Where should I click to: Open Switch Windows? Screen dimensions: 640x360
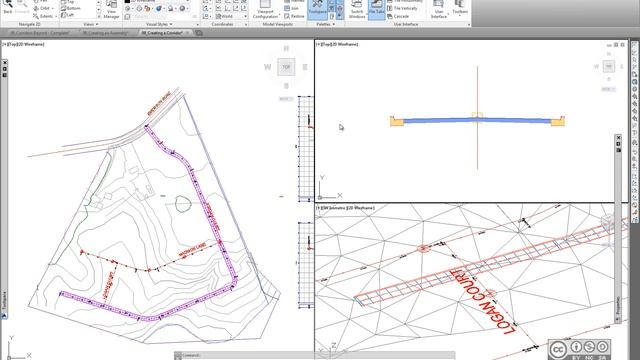(357, 10)
